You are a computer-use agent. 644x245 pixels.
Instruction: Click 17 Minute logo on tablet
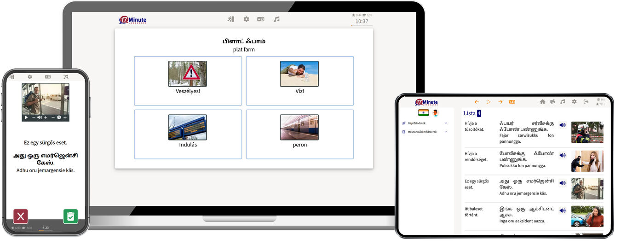426,102
